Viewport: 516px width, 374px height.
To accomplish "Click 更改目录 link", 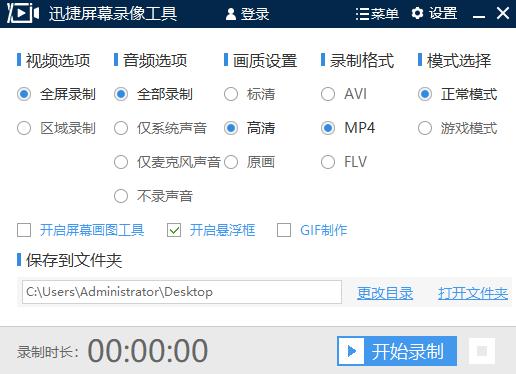I will point(385,293).
